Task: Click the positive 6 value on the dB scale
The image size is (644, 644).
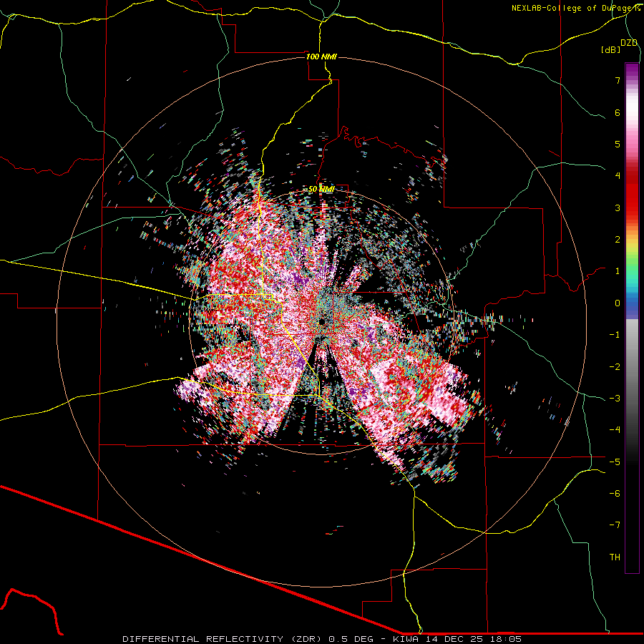Action: pyautogui.click(x=618, y=112)
